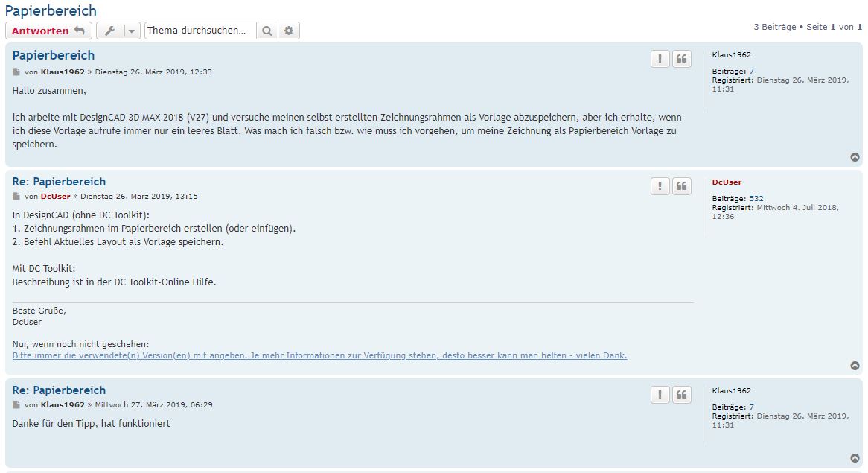Jump to top from first post
Image resolution: width=868 pixels, height=473 pixels.
pyautogui.click(x=855, y=157)
